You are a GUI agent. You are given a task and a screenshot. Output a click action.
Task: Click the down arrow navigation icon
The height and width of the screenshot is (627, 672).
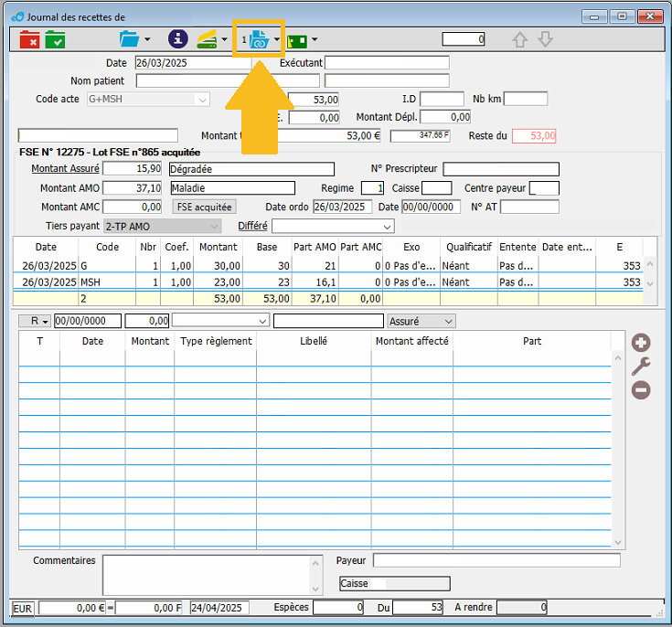546,39
